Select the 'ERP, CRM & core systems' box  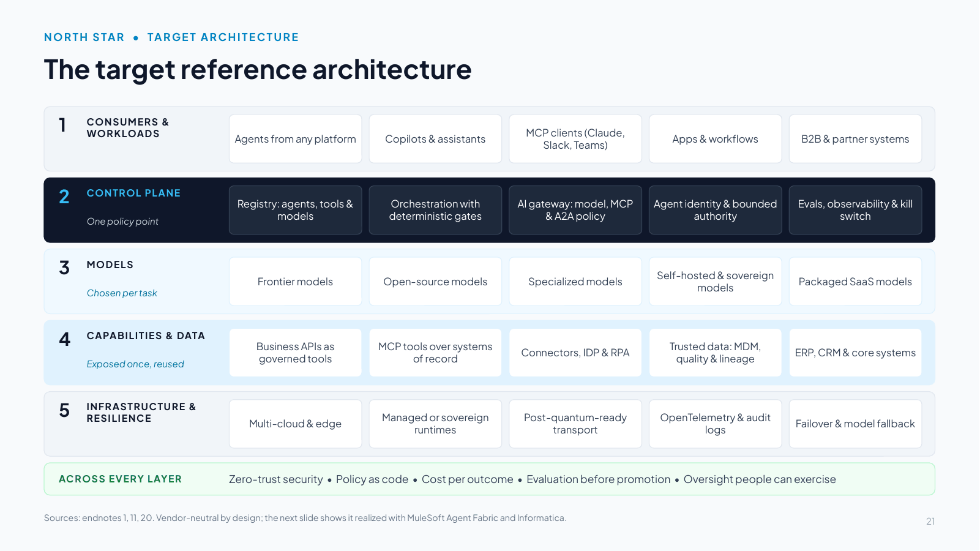(x=855, y=353)
